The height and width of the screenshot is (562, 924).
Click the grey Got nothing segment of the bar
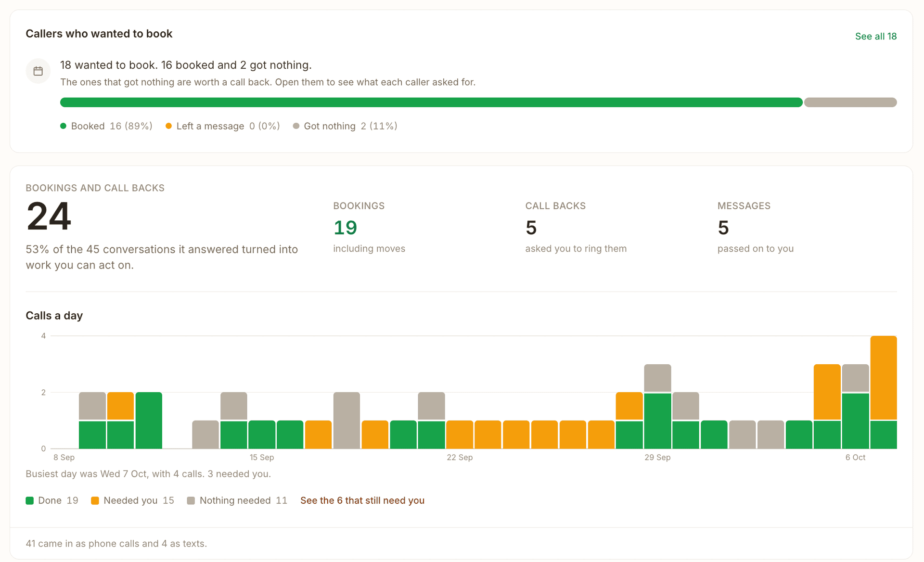tap(850, 102)
